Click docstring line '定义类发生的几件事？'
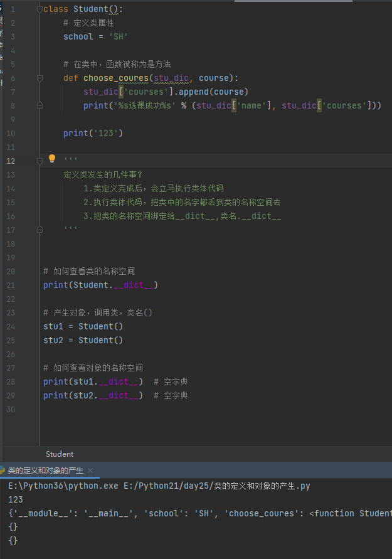392x559 pixels. [103, 174]
